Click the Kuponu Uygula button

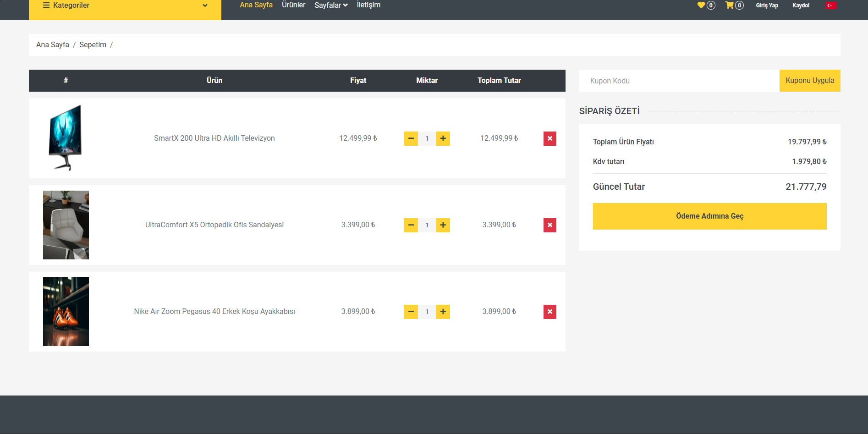(810, 81)
